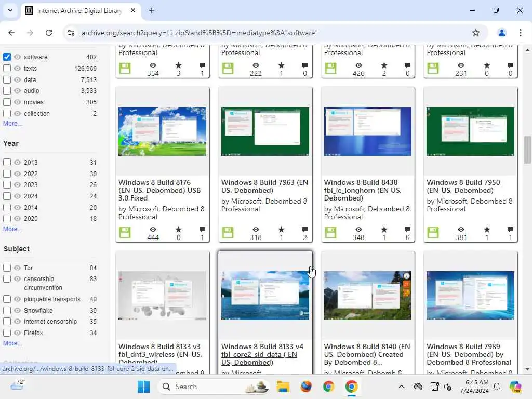Close the Internet Archive tab

tap(133, 10)
